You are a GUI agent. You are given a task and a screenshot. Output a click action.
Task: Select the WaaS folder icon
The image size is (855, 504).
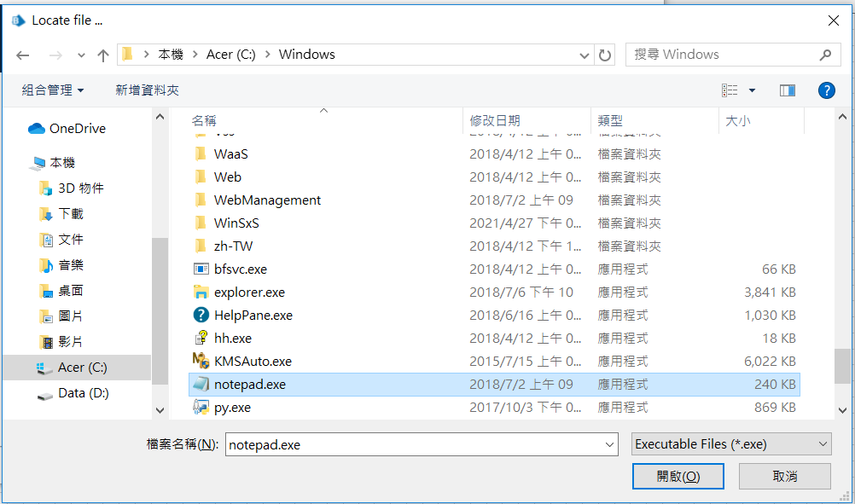(201, 154)
